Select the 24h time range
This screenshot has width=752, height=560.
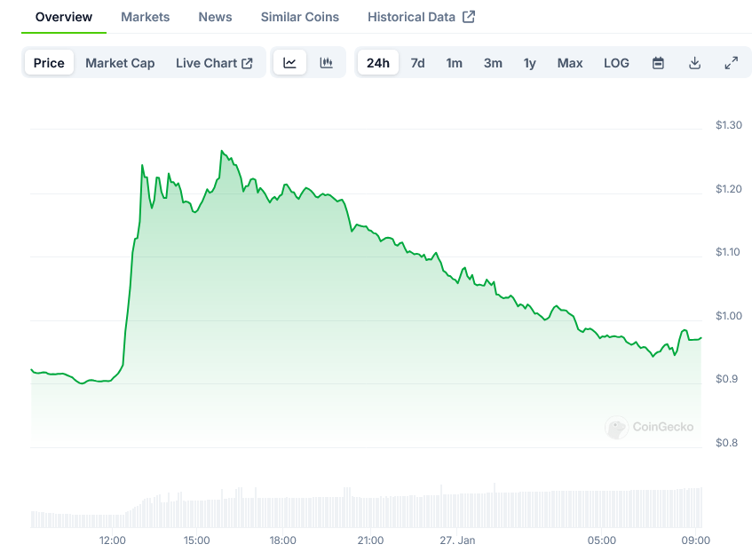pyautogui.click(x=377, y=63)
